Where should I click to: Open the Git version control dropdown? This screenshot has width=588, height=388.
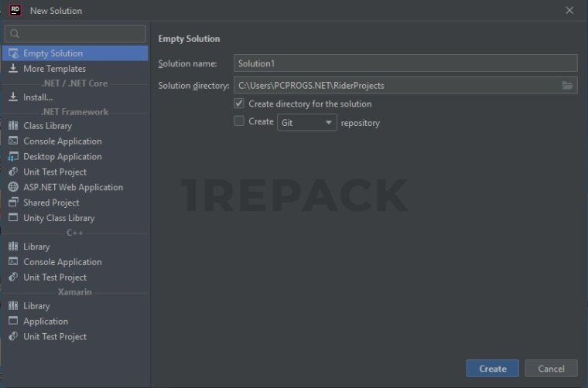(x=307, y=122)
